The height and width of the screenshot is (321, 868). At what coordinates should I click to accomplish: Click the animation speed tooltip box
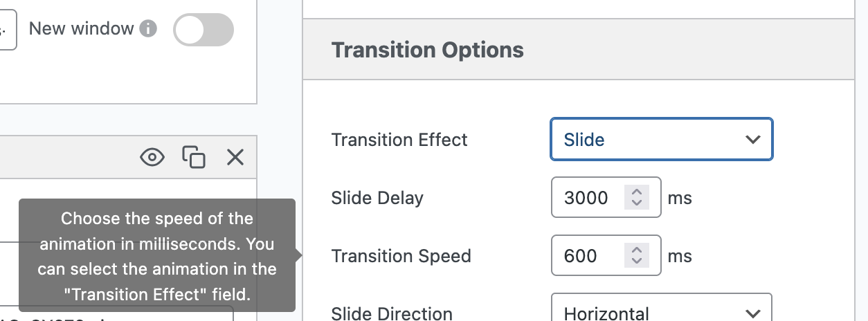pyautogui.click(x=157, y=256)
